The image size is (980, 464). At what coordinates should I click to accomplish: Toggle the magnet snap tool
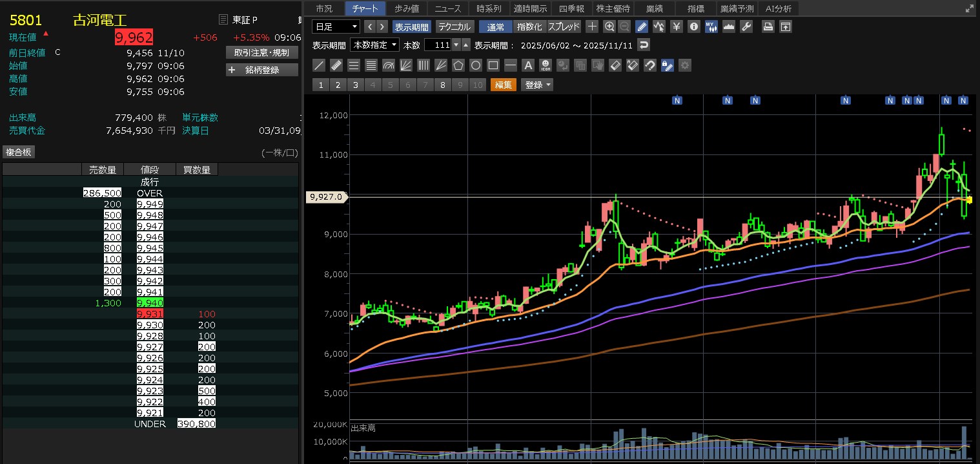[x=650, y=65]
